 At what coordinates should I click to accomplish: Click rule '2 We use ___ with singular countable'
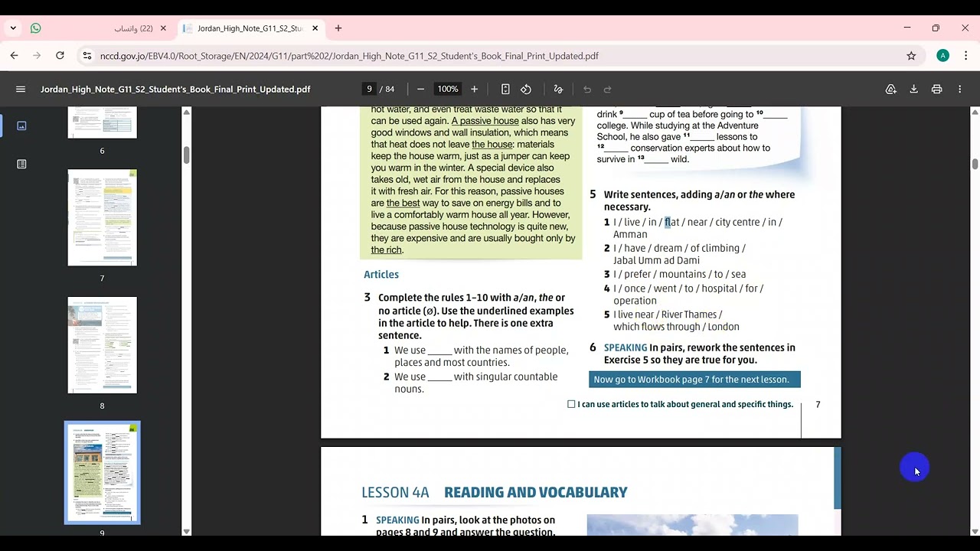click(x=471, y=383)
